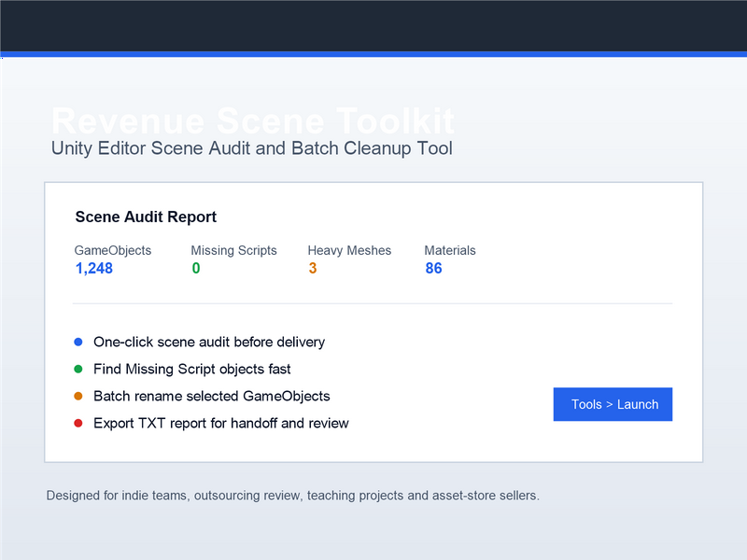Click the blue bullet beside One-click scene audit

click(x=78, y=342)
